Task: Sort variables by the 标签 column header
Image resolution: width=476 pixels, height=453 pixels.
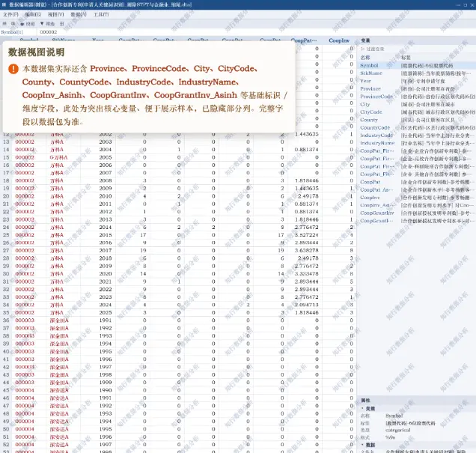Action: point(406,58)
